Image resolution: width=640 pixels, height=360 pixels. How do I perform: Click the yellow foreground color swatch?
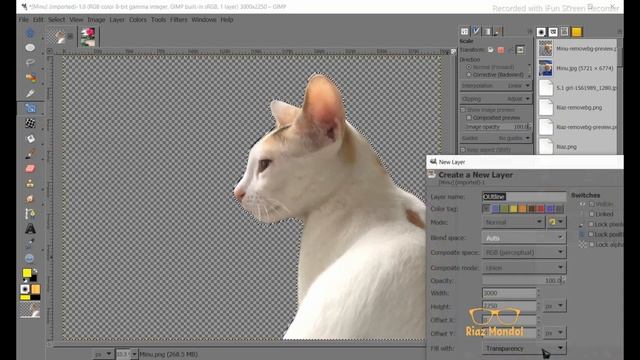coord(27,273)
